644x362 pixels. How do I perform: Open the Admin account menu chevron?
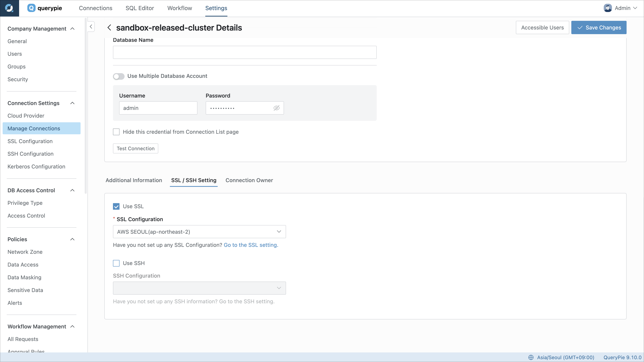[635, 8]
